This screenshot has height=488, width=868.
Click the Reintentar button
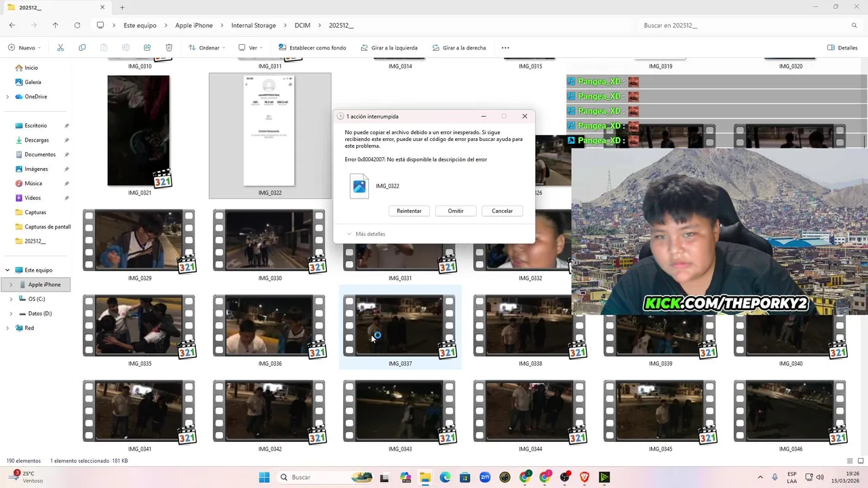pos(409,211)
